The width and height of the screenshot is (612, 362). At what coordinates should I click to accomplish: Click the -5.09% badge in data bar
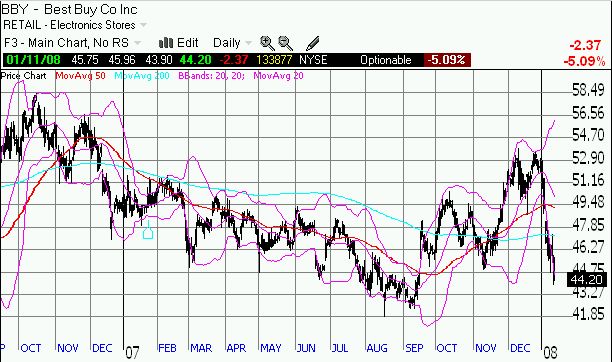tap(447, 60)
